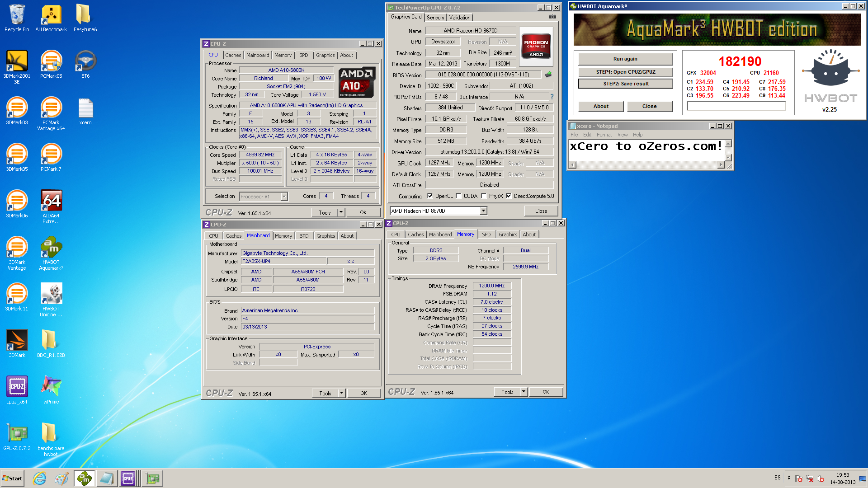Click About button in Aquamark
868x488 pixels.
coord(601,106)
